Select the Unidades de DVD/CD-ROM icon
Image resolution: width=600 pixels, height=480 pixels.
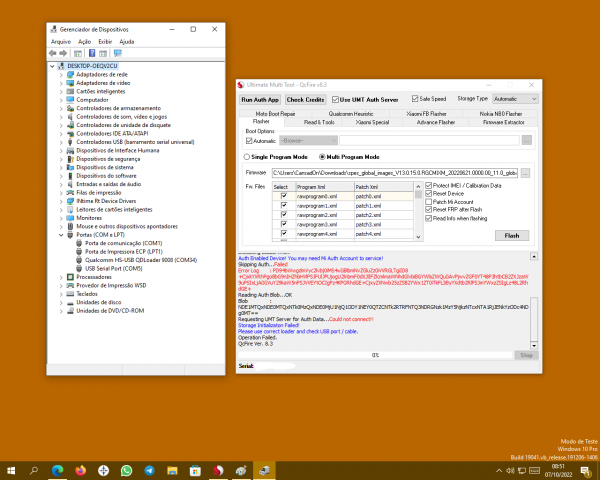[x=70, y=310]
